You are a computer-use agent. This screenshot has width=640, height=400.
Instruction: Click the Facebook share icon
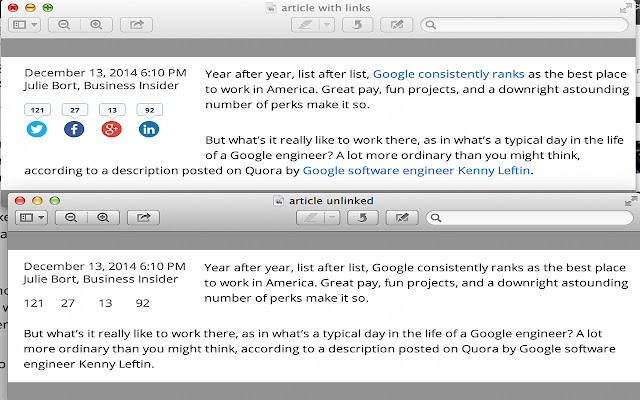pyautogui.click(x=74, y=129)
